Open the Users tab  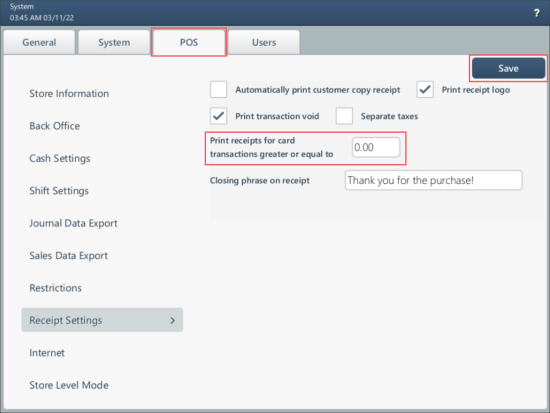click(264, 42)
